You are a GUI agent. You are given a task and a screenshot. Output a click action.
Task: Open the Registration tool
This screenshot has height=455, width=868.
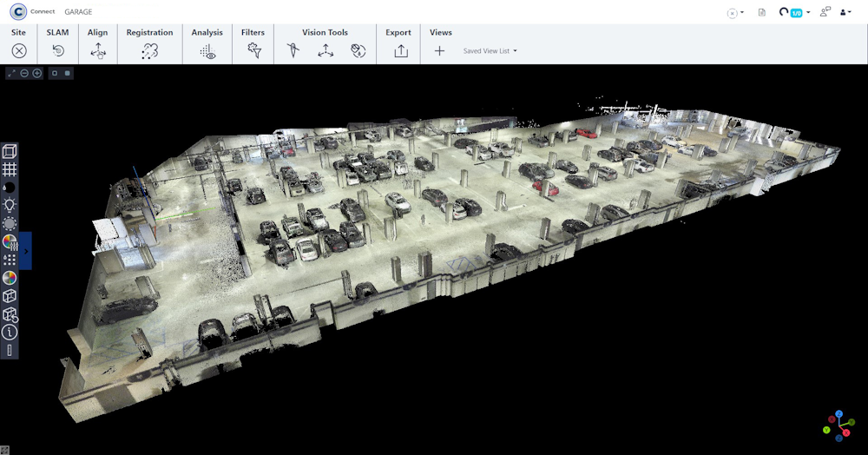(x=149, y=51)
